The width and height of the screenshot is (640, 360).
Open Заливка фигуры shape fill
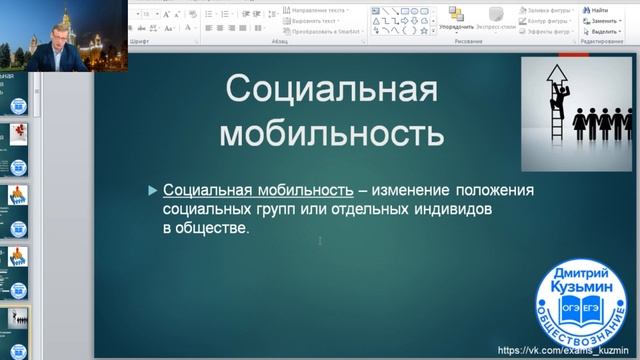point(546,10)
